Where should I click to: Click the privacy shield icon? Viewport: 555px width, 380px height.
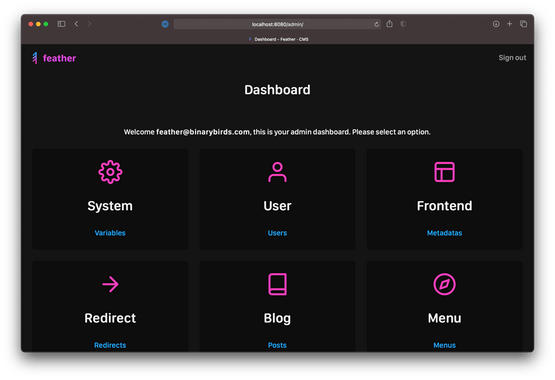[x=403, y=24]
